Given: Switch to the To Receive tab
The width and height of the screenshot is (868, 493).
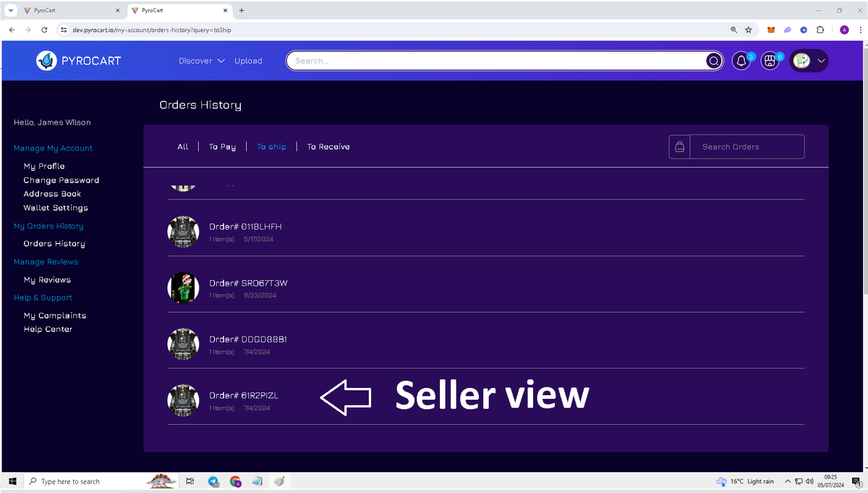Looking at the screenshot, I should tap(328, 146).
